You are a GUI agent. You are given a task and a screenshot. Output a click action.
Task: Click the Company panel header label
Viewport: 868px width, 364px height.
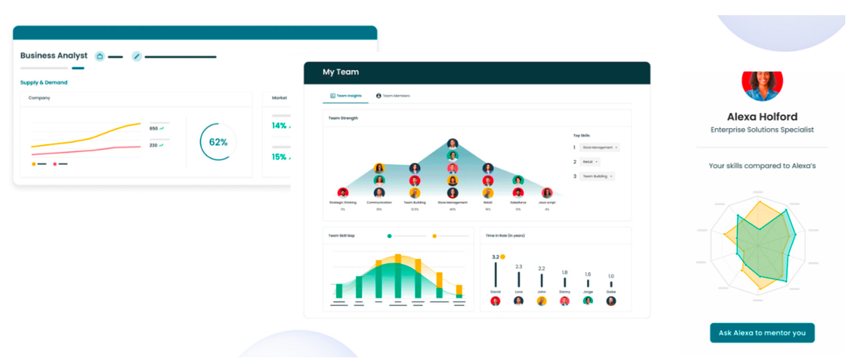(39, 98)
